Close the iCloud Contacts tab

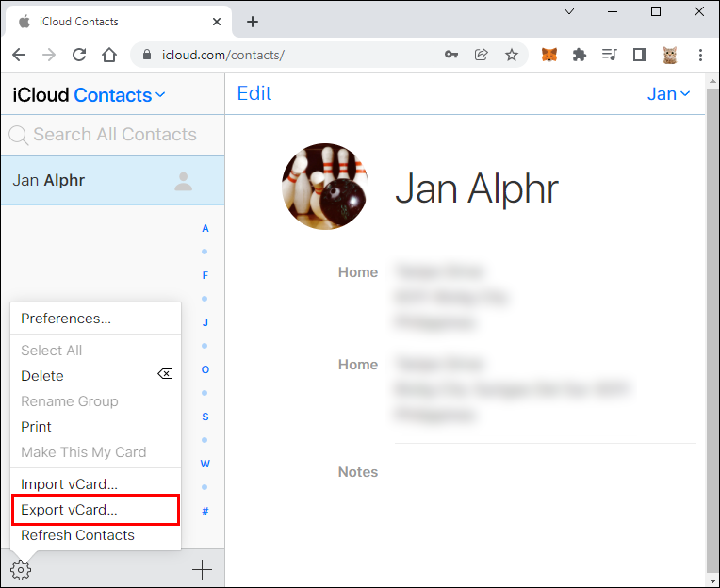tap(217, 22)
